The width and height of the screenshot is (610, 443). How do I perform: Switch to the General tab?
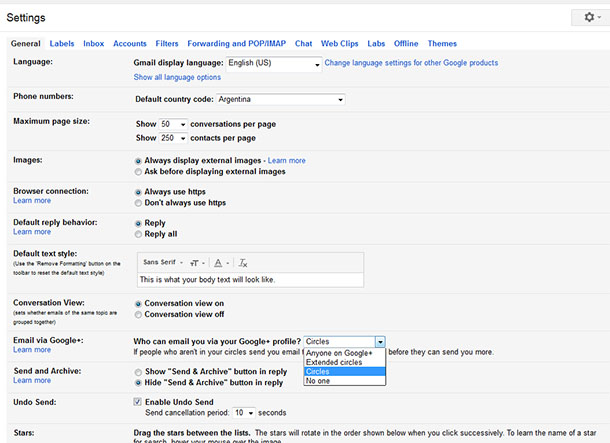point(25,44)
